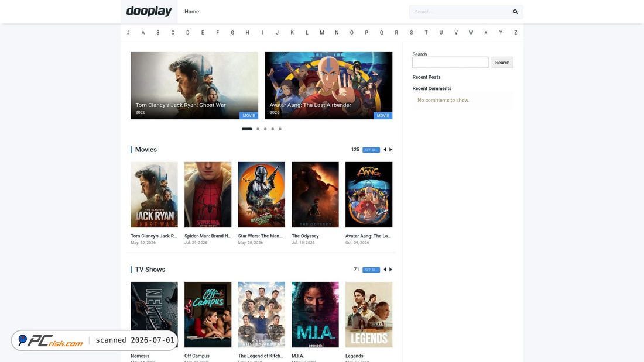Filter titles by letter C

coord(173,32)
